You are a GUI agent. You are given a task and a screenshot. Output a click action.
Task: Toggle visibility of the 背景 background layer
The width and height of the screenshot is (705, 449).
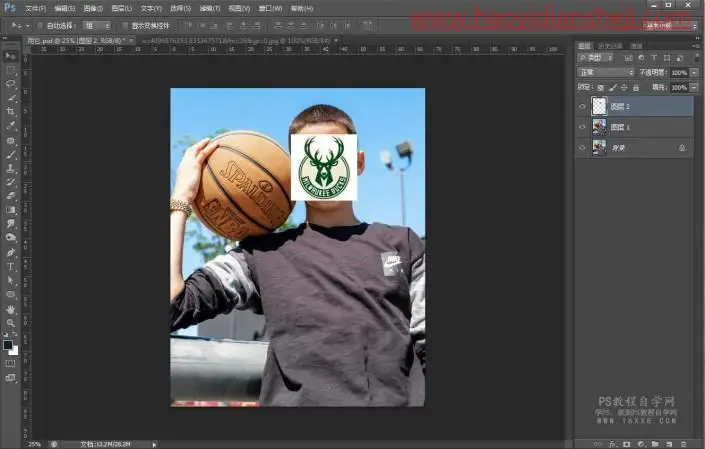582,147
